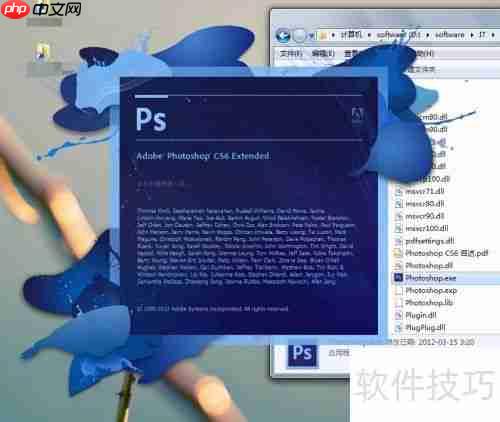The height and width of the screenshot is (422, 500).
Task: Select the msvcr100.dll file icon
Action: click(398, 228)
